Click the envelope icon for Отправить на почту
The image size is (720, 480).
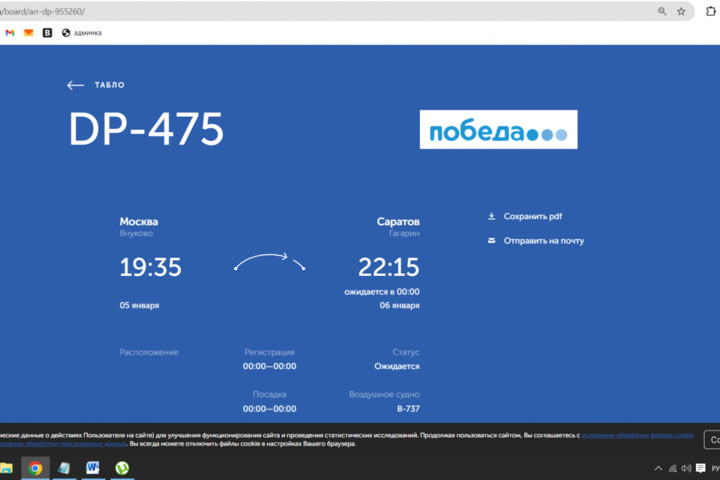pyautogui.click(x=491, y=241)
